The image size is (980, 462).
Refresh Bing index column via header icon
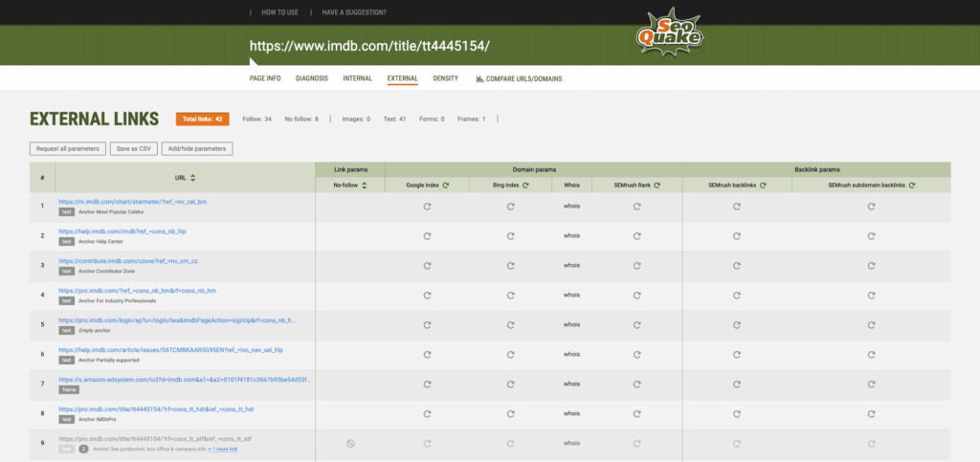coord(525,186)
